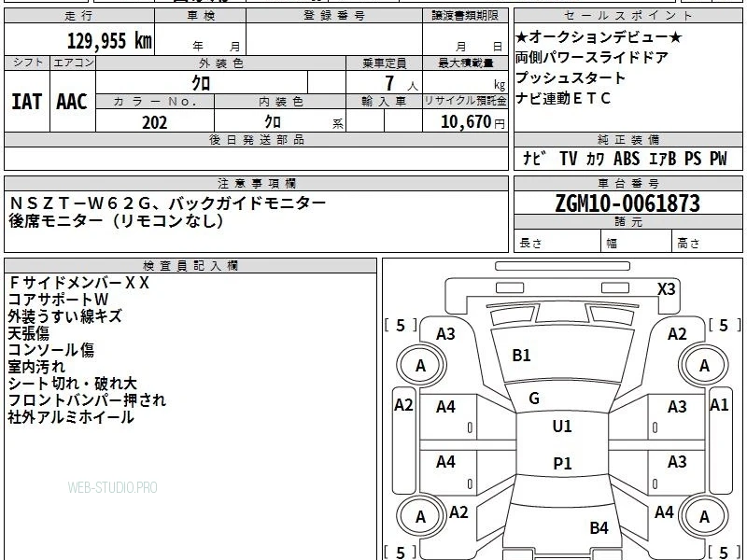Click the 純正装備 header
The height and width of the screenshot is (560, 747).
coord(627,139)
